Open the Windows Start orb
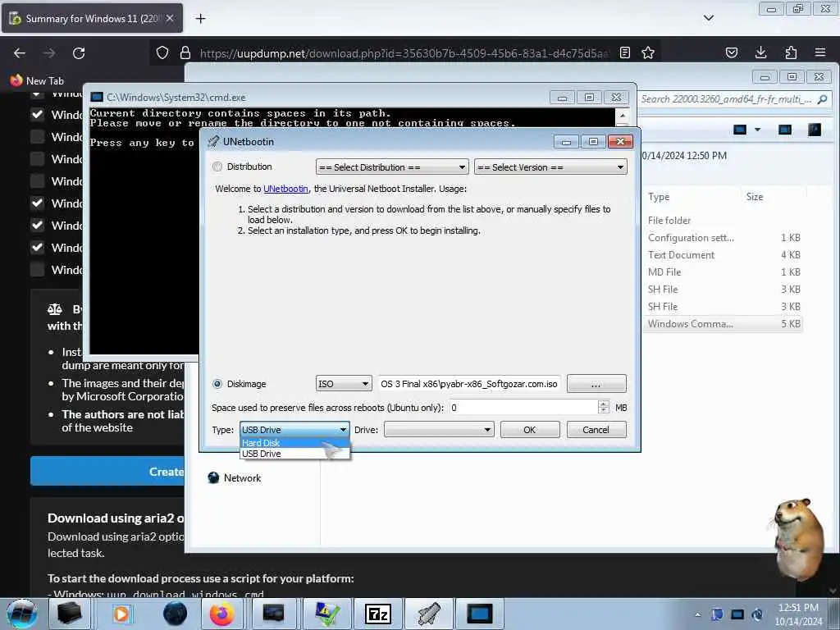840x630 pixels. 22,614
